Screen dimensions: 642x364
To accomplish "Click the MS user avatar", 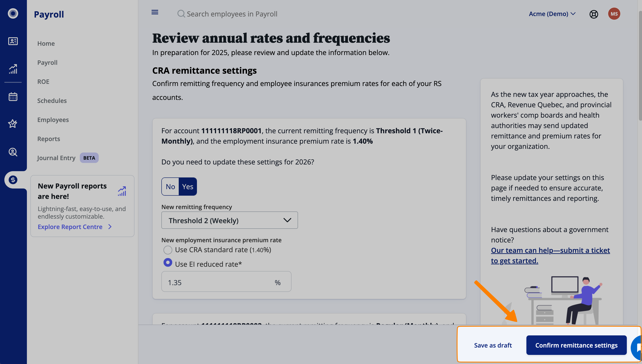I will (x=614, y=14).
